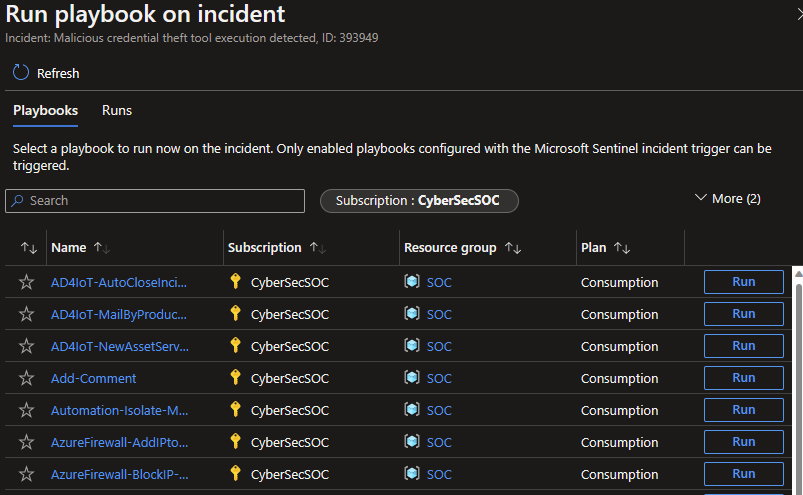Viewport: 803px width, 495px height.
Task: Star the AzureFirewall-BlockIP playbook
Action: point(27,474)
